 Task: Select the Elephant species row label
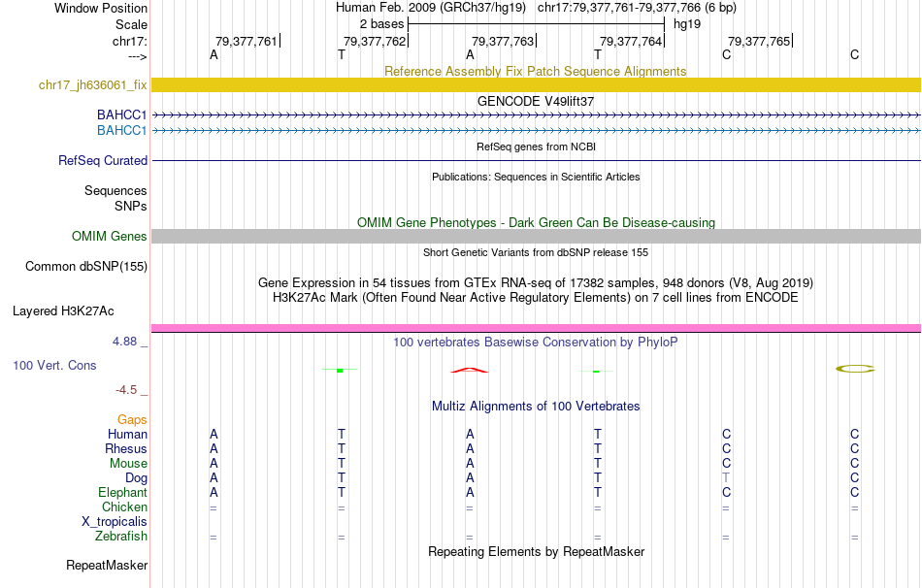[123, 492]
